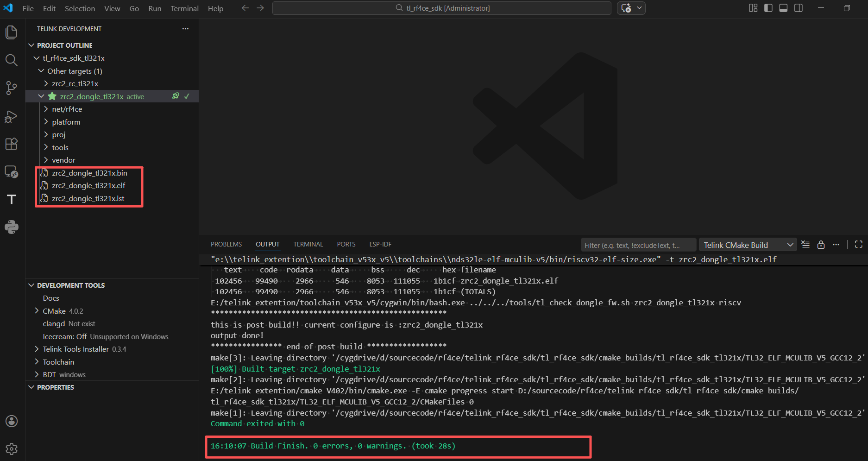Open the Selection menu
Screen dimensions: 868x461
click(80, 8)
